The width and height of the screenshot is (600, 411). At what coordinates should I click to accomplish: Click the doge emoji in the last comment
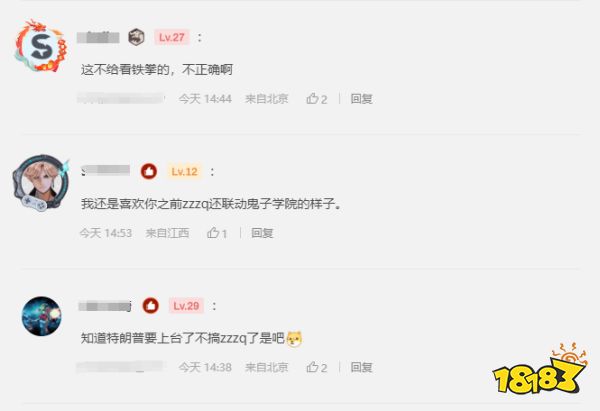(x=294, y=338)
